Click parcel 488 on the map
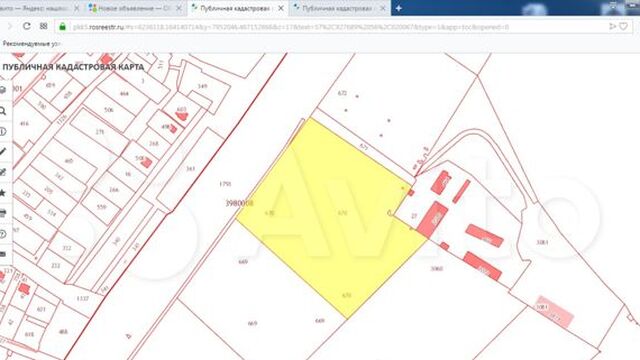 pyautogui.click(x=63, y=332)
